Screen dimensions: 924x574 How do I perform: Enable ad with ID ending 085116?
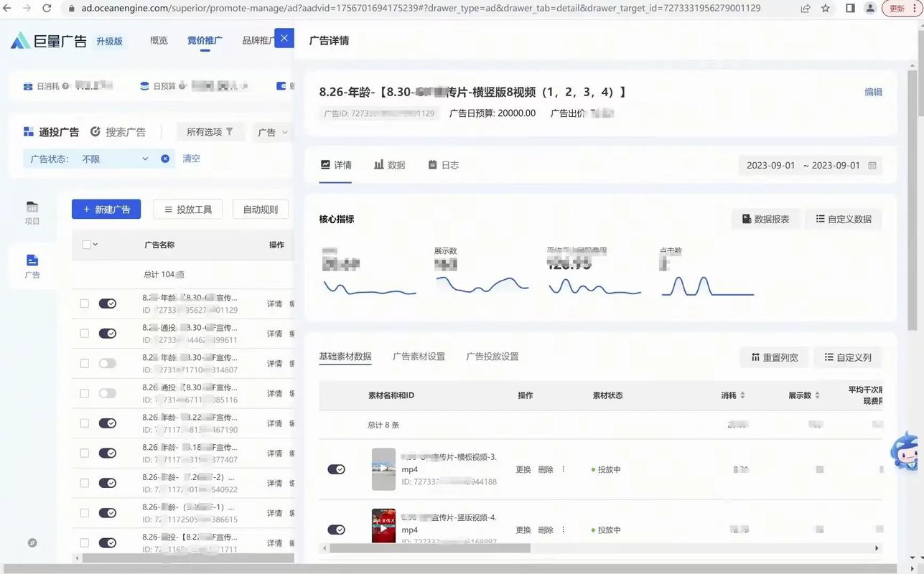(107, 393)
